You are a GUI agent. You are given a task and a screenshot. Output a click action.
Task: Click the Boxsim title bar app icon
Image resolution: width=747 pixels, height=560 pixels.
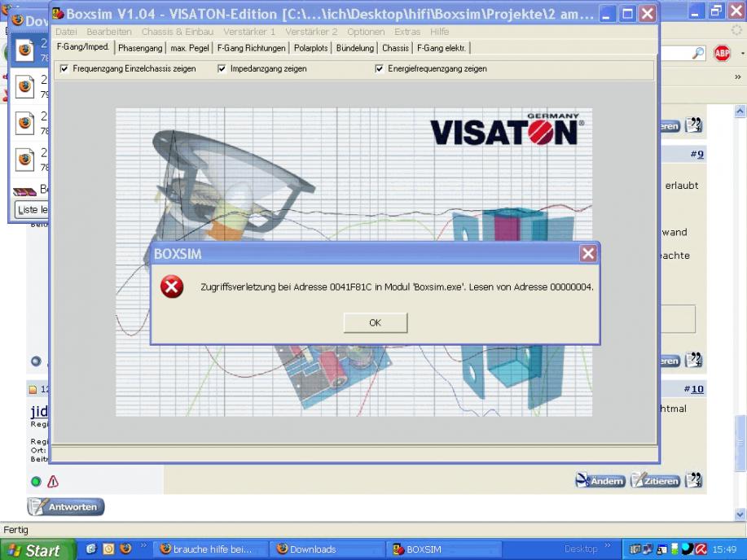tap(58, 13)
